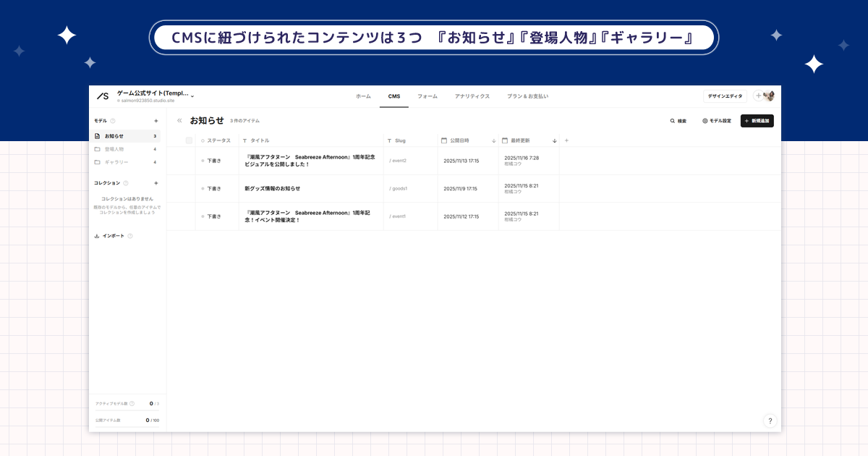Image resolution: width=868 pixels, height=456 pixels.
Task: Click the sort arrow on 公開日時 column
Action: [494, 140]
